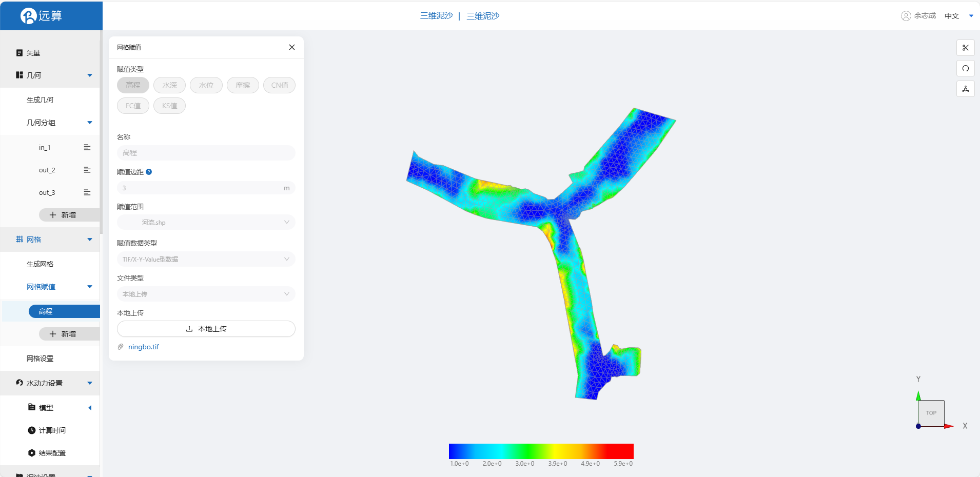The width and height of the screenshot is (980, 477).
Task: Select the 水深 value type
Action: [x=169, y=85]
